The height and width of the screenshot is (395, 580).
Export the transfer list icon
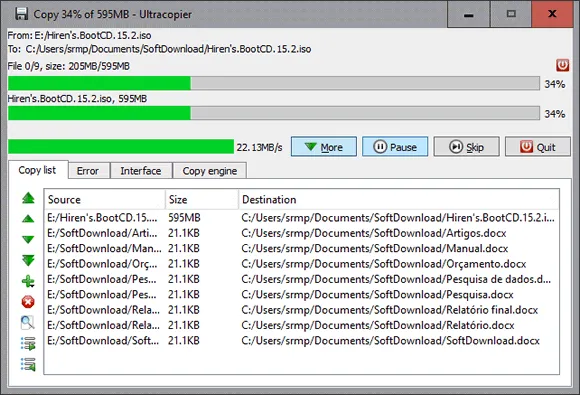(x=28, y=343)
